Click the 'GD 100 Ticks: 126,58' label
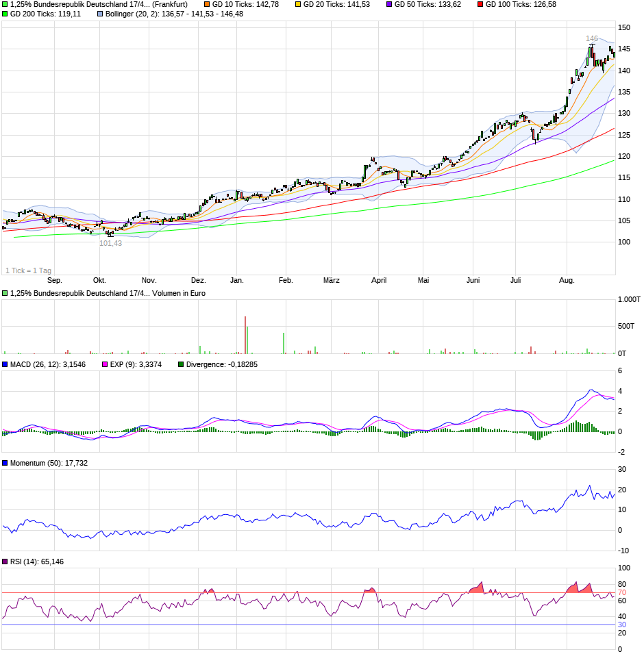Image resolution: width=644 pixels, height=656 pixels. click(521, 5)
